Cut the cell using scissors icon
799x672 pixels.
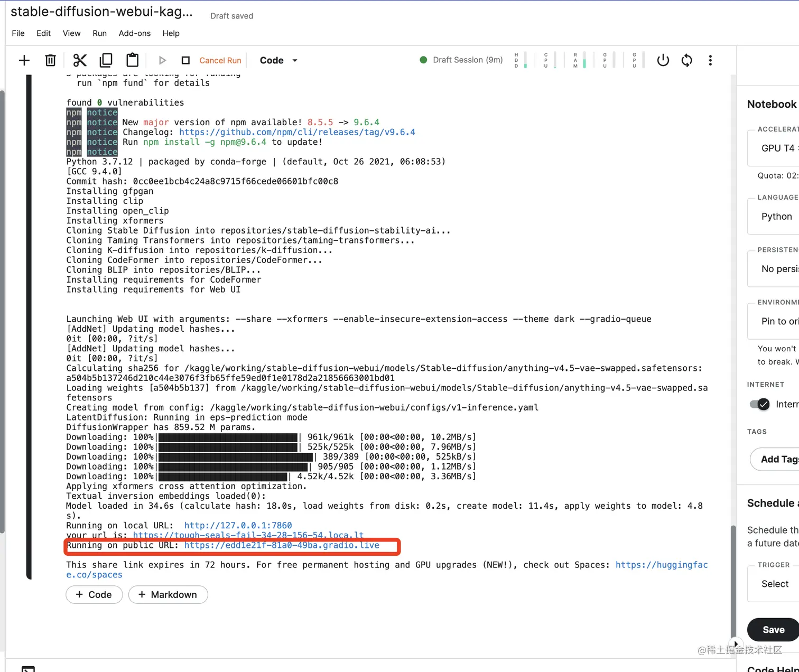click(x=80, y=60)
